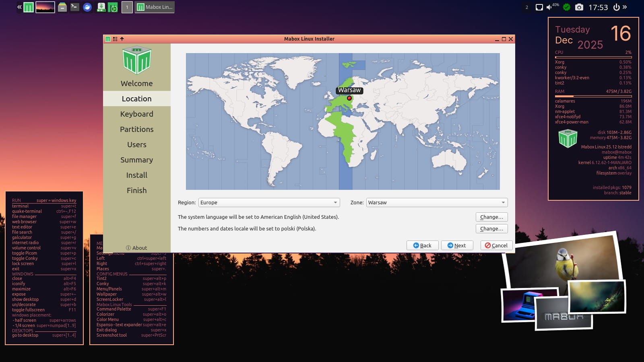Click the wired network tray icon
The image size is (644, 362).
[x=539, y=7]
